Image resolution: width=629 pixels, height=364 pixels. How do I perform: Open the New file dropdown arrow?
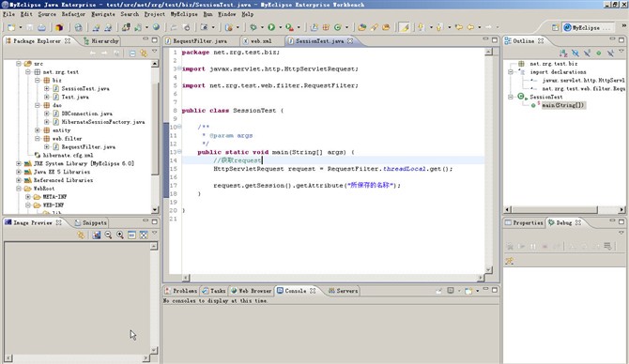(x=20, y=27)
